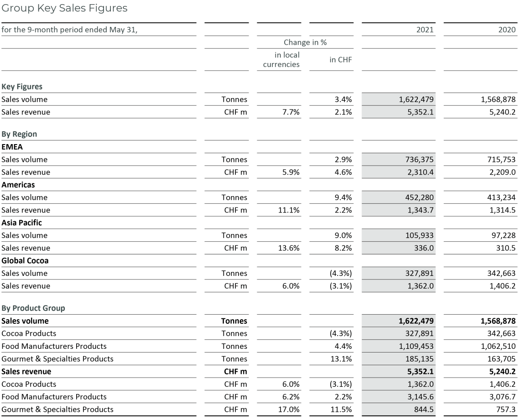Click the Asia Pacific region label
The height and width of the screenshot is (420, 520).
(21, 223)
